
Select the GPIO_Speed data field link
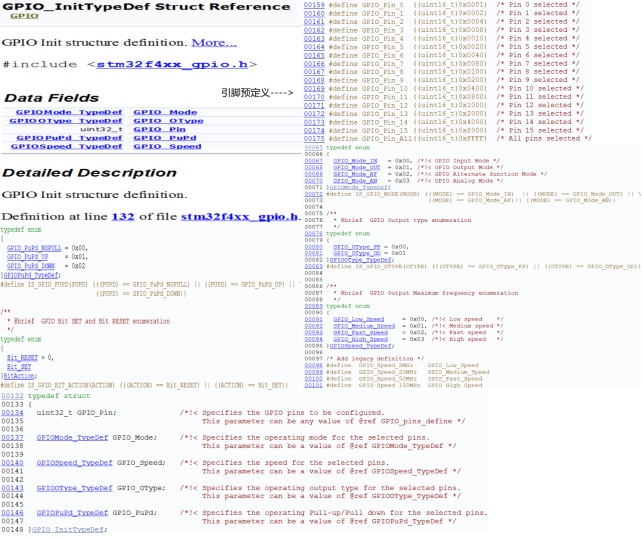point(167,147)
